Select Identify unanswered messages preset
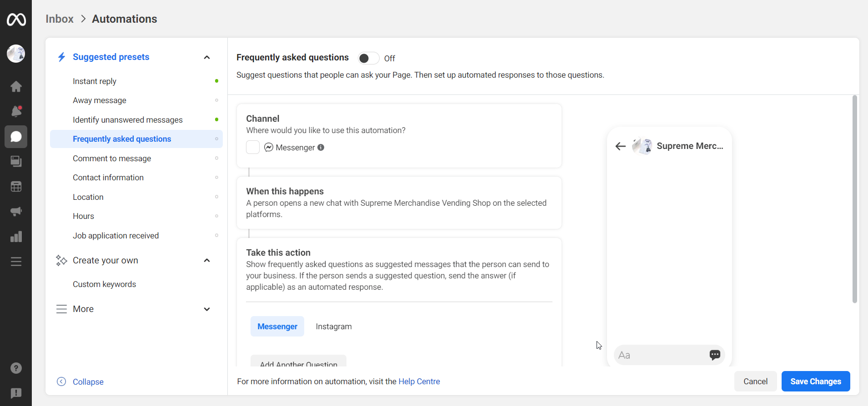This screenshot has width=868, height=406. pos(136,120)
